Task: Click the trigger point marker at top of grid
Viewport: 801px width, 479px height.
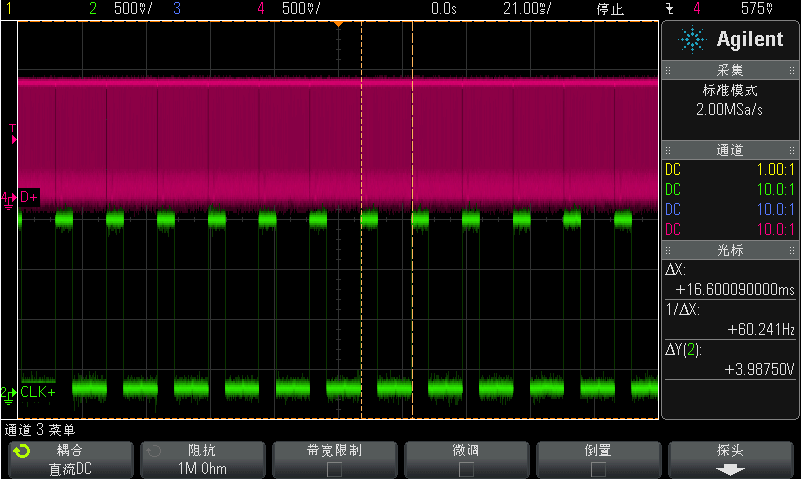Action: (x=338, y=22)
